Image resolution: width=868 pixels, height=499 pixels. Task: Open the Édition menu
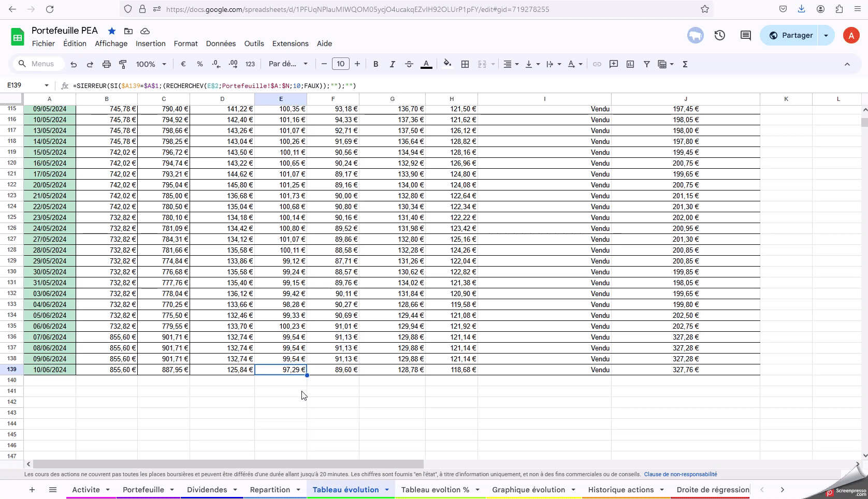75,43
